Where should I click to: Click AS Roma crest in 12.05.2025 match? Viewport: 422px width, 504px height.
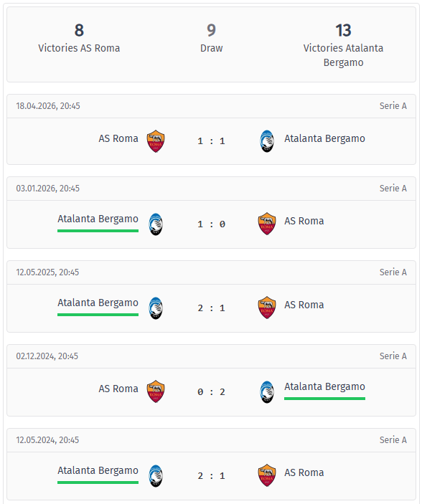tap(267, 308)
